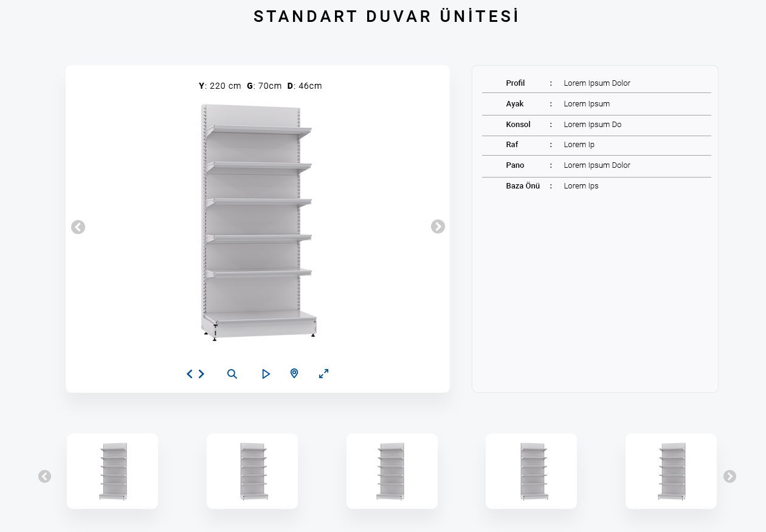Click the magnifier zoom icon
Image resolution: width=766 pixels, height=532 pixels.
[x=232, y=374]
